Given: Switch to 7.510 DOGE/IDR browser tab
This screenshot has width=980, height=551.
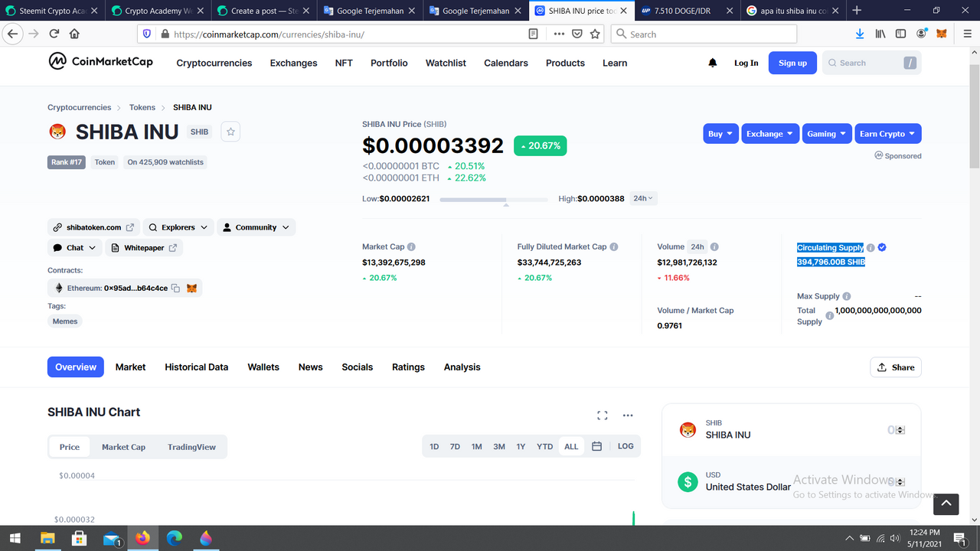Looking at the screenshot, I should click(687, 11).
